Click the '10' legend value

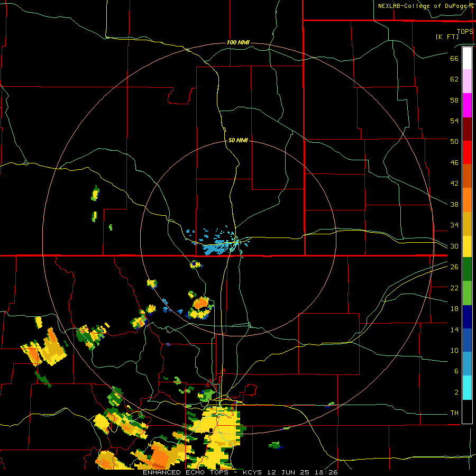454,351
